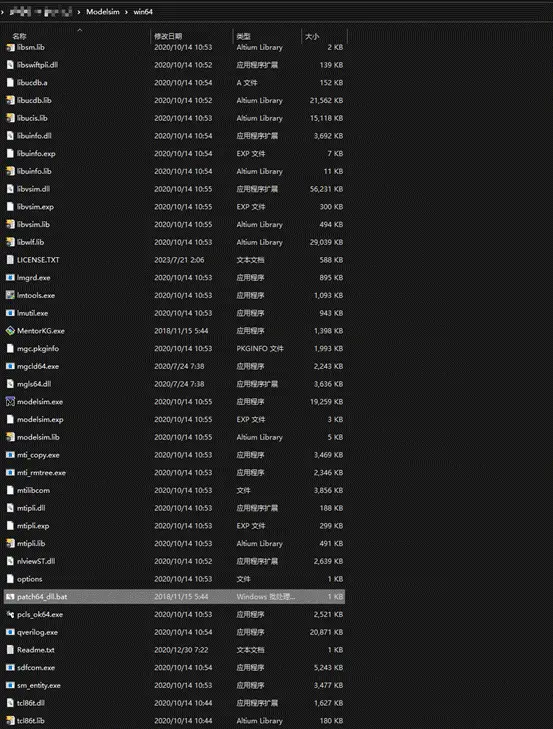Viewport: 553px width, 729px height.
Task: Click the LICENSE.TXT document icon
Action: coord(10,260)
